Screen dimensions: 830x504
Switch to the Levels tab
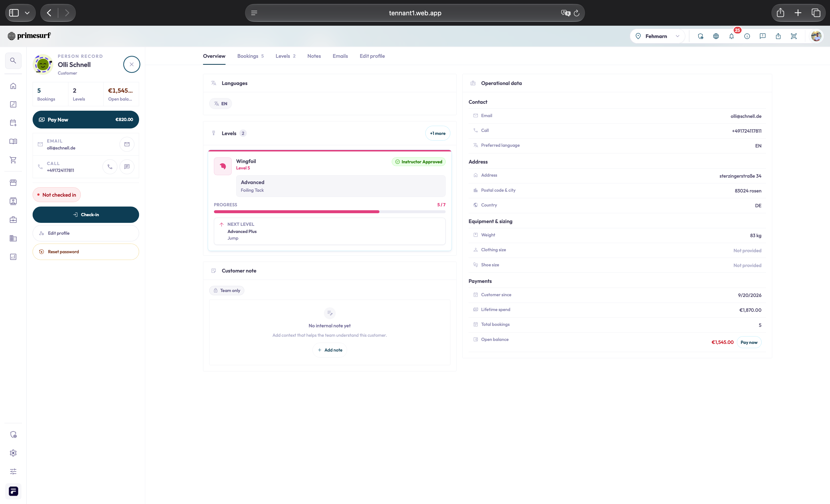[286, 56]
